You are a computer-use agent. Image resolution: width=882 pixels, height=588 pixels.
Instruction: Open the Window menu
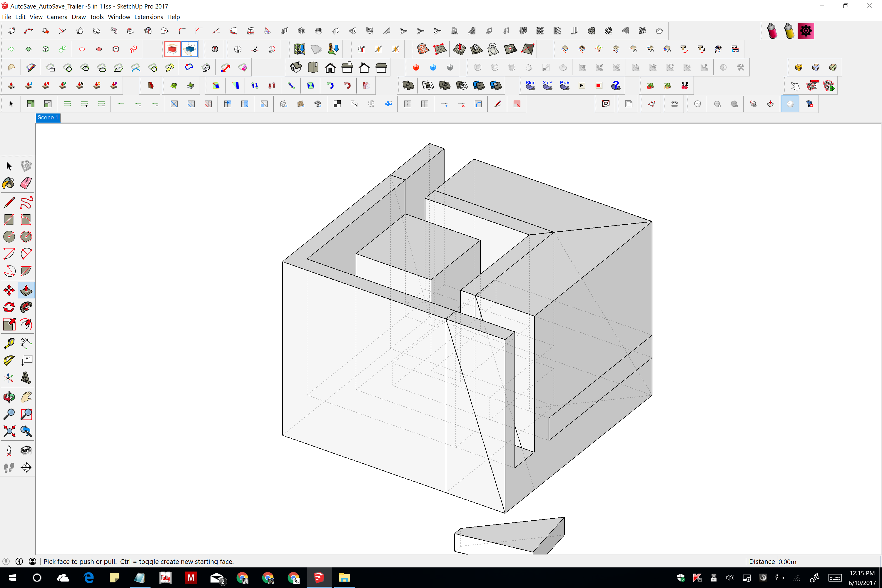[x=119, y=17]
